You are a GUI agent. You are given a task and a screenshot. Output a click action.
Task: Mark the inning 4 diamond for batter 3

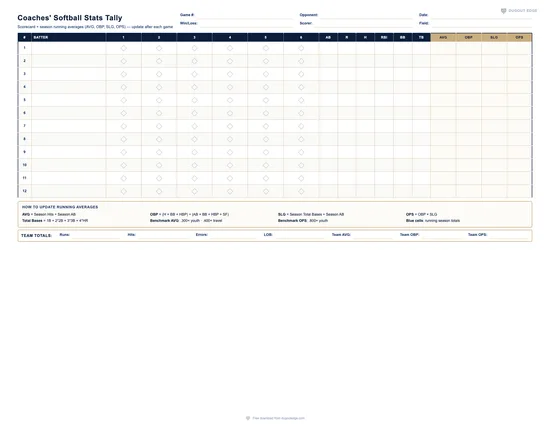click(230, 74)
